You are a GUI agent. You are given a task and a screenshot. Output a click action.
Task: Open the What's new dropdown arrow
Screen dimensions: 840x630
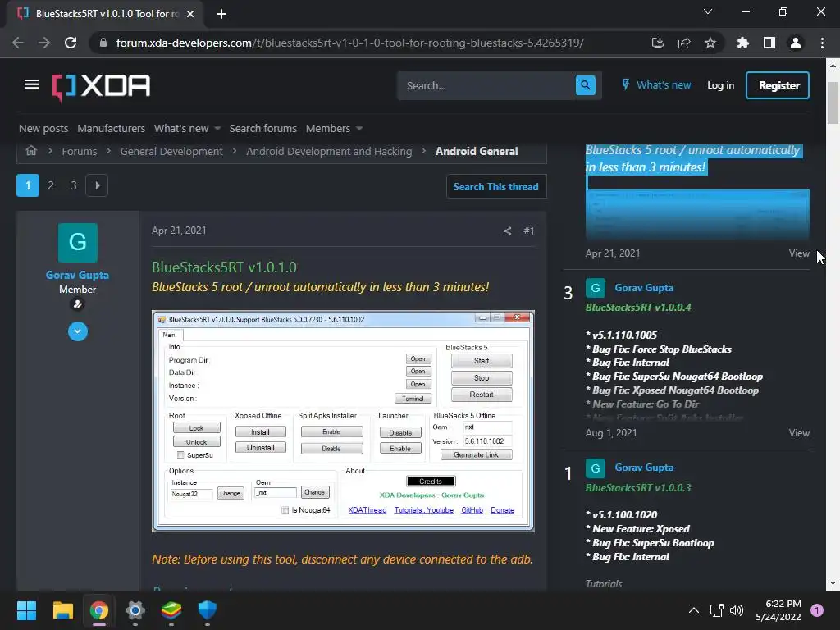pyautogui.click(x=217, y=129)
